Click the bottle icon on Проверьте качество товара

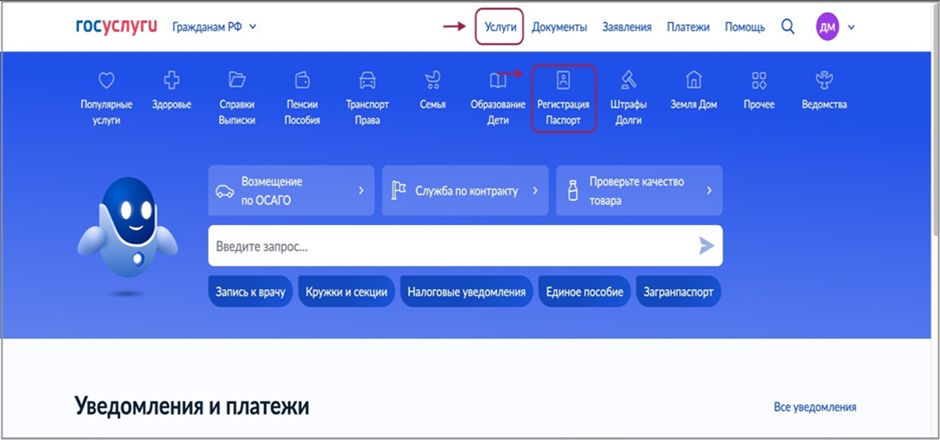click(573, 191)
